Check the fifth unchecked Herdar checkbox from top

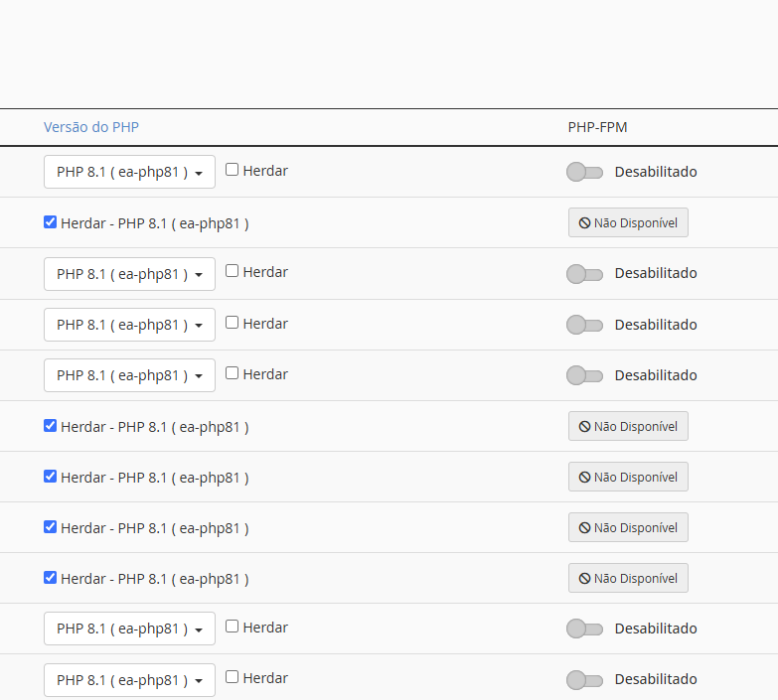pos(232,627)
